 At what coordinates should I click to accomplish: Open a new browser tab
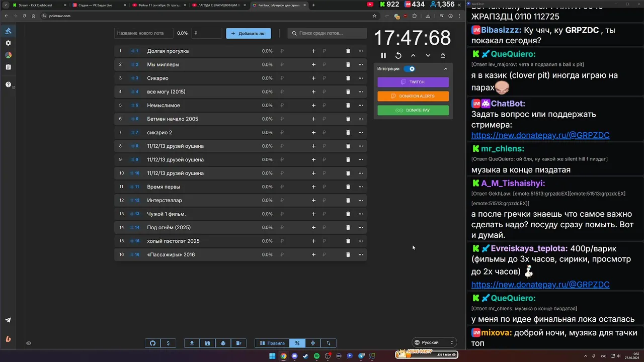[313, 5]
